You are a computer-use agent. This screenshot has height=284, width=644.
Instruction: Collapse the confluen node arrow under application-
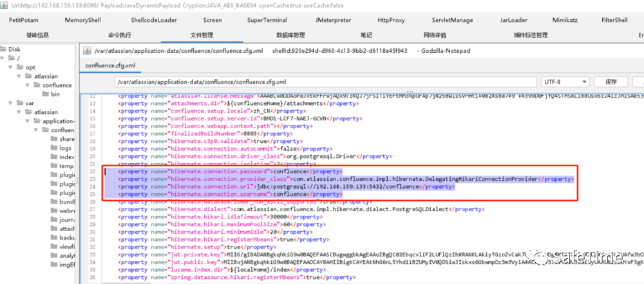(x=37, y=130)
